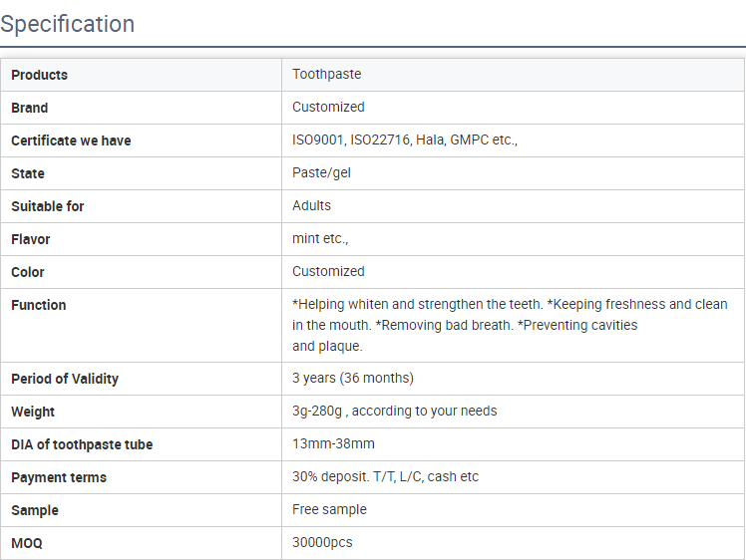Select the State row label
The height and width of the screenshot is (560, 746).
(28, 173)
